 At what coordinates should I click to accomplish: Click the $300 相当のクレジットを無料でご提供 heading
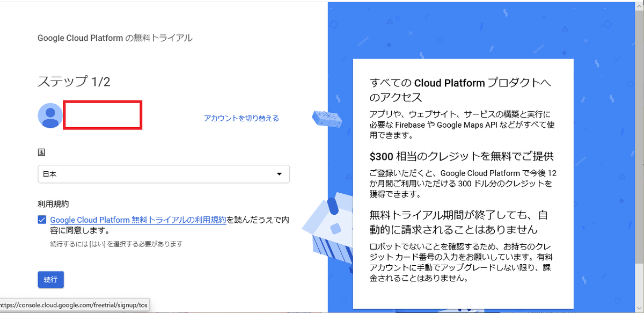pos(462,156)
